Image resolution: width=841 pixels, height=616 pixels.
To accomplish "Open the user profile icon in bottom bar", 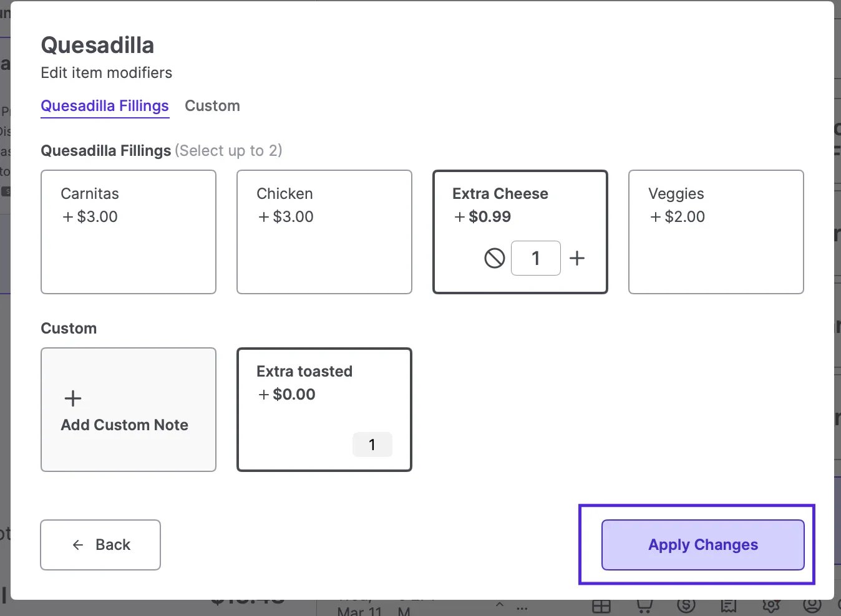I will point(812,605).
